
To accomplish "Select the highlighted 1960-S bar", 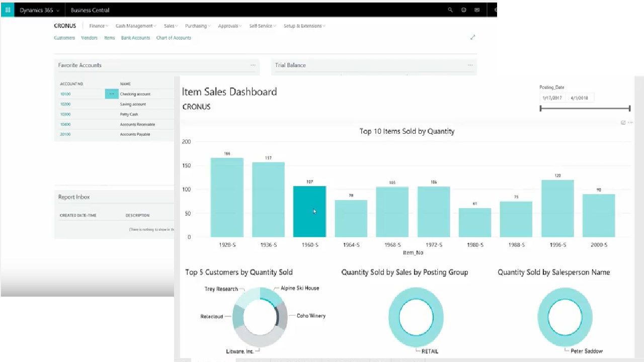I will point(309,212).
